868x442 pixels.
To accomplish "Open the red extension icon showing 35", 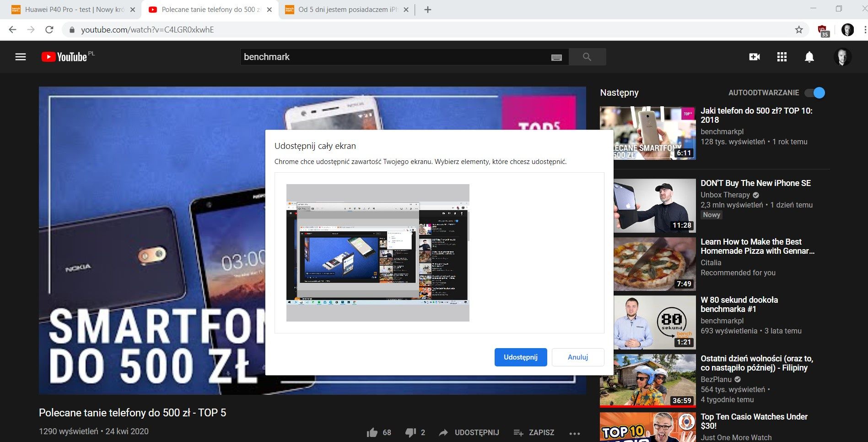I will [x=823, y=30].
